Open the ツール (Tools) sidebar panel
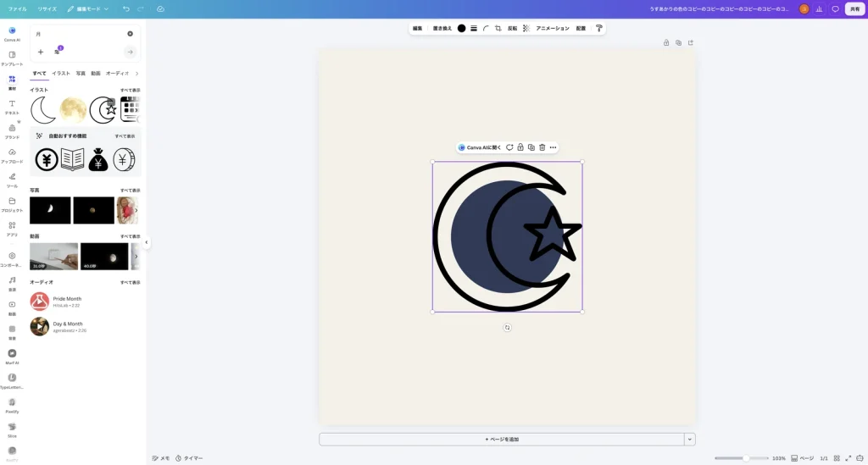The height and width of the screenshot is (465, 868). (12, 180)
